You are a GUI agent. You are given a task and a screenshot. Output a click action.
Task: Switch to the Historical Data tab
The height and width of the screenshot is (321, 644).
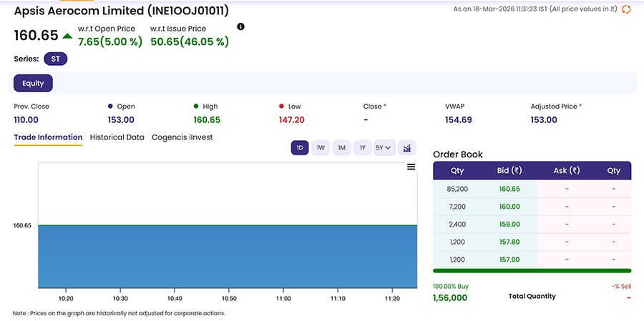(117, 137)
